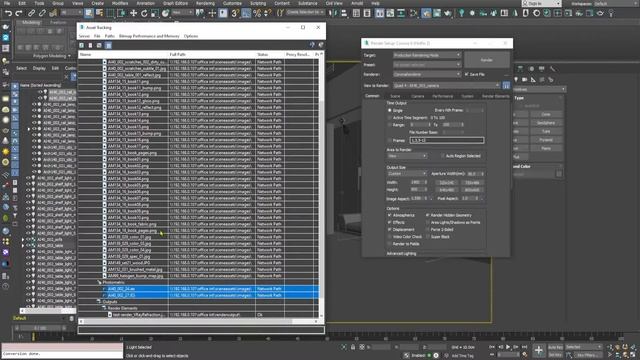
Task: Click the lock viewport icon next to View to Render
Action: click(x=506, y=85)
